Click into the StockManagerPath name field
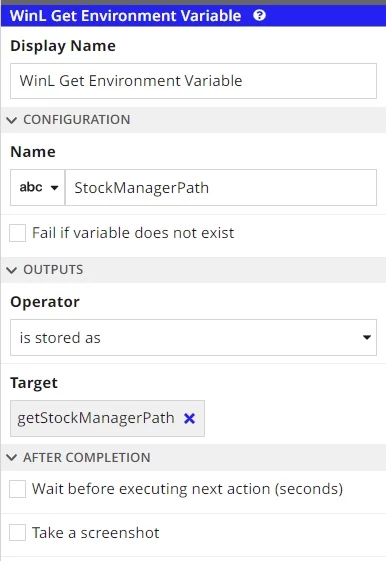386x561 pixels. click(221, 187)
